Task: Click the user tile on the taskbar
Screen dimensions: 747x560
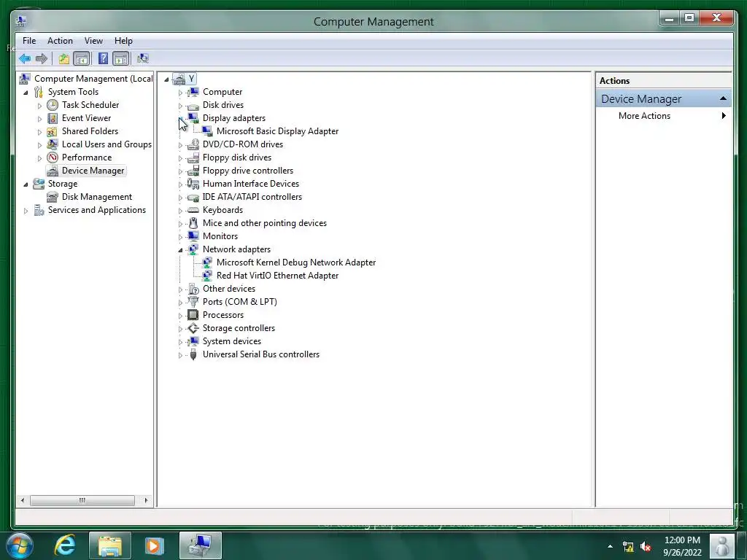Action: tap(722, 545)
